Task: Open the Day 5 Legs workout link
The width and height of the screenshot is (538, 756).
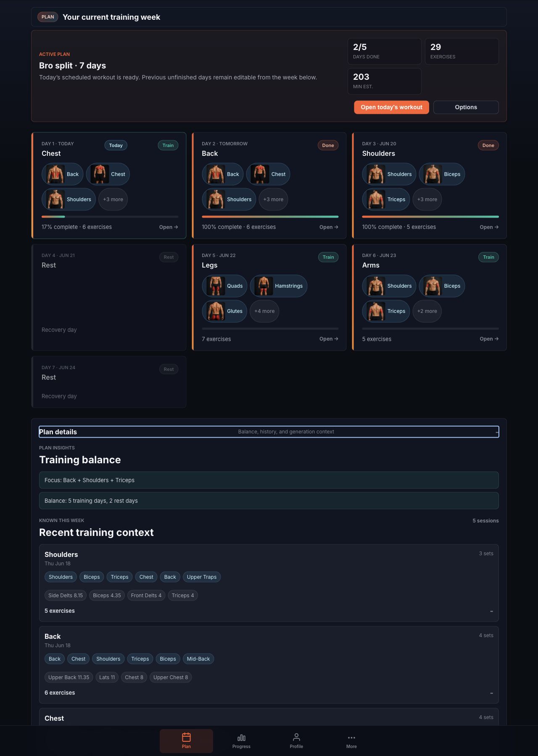Action: click(329, 339)
